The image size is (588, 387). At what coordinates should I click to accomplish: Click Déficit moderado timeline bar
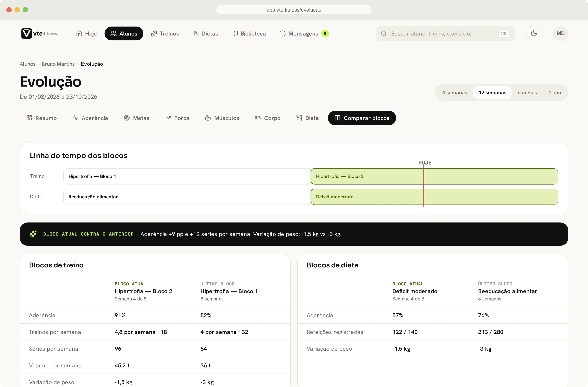[x=434, y=197]
